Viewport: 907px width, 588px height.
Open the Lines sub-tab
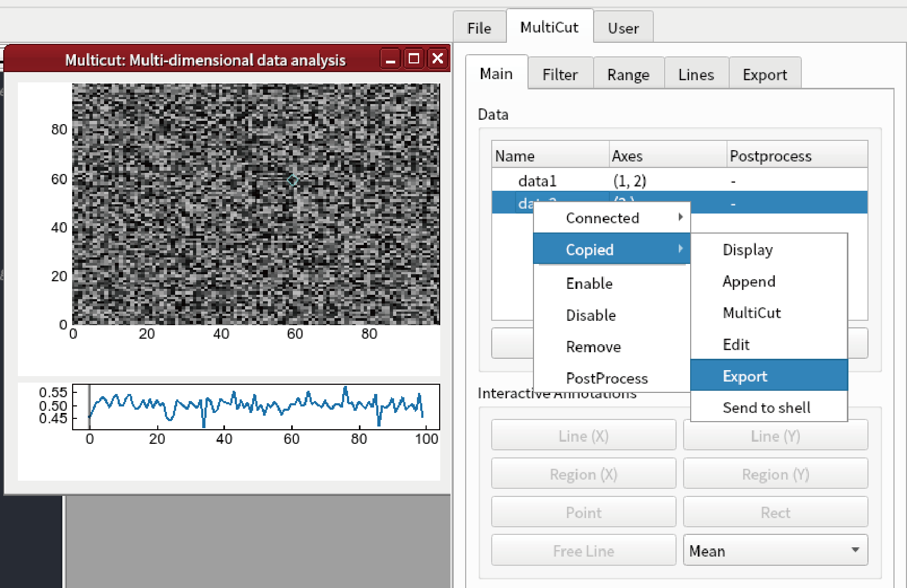(696, 74)
